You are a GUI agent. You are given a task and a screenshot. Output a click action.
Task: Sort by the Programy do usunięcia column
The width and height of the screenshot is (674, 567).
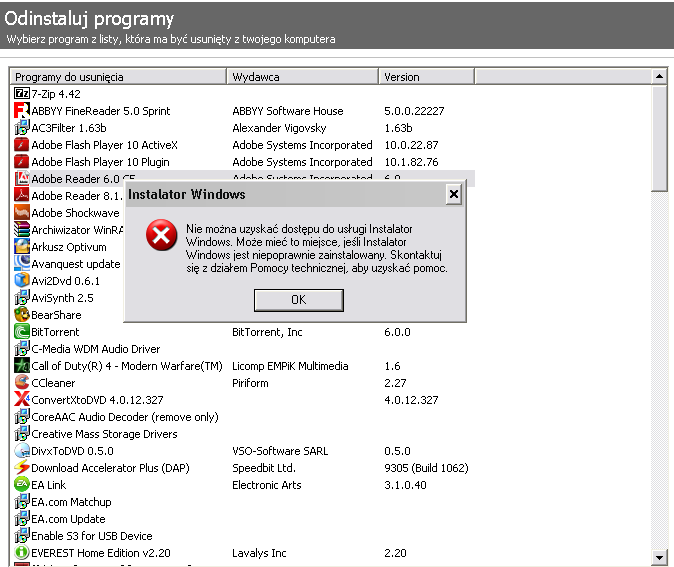click(x=118, y=77)
